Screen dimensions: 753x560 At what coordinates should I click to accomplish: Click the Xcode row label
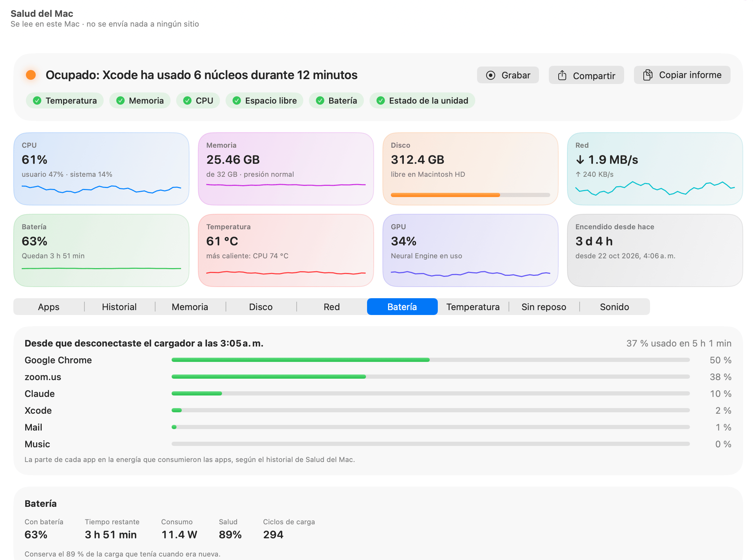(x=38, y=411)
